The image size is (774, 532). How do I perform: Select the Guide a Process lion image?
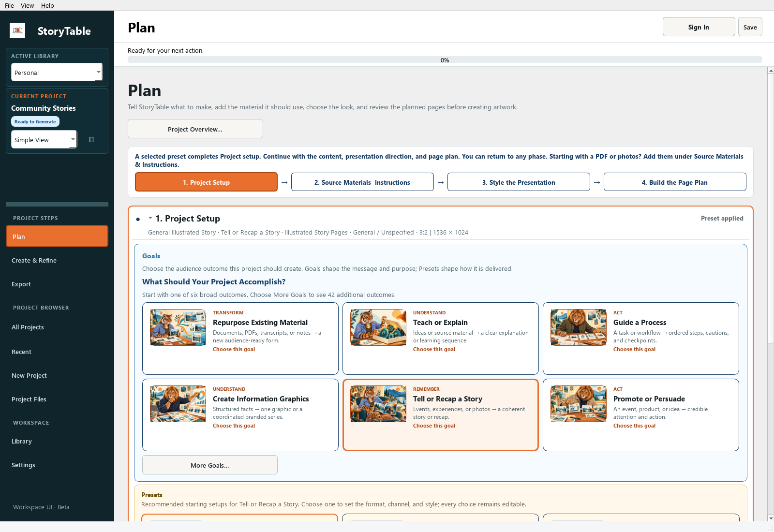pyautogui.click(x=579, y=327)
